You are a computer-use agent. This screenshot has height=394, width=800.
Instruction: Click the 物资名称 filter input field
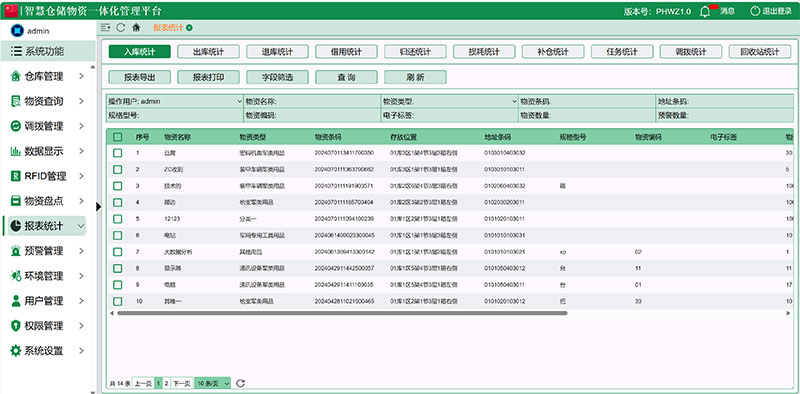click(x=312, y=102)
